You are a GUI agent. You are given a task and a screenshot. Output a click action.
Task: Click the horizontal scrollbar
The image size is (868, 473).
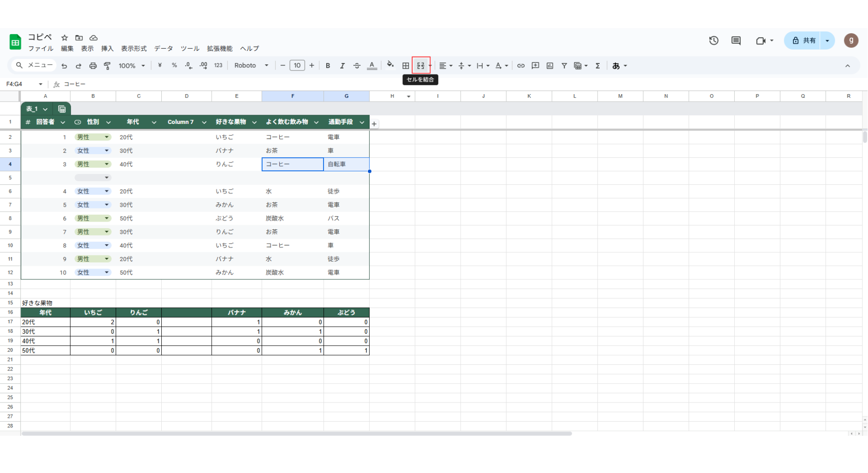[x=296, y=434]
